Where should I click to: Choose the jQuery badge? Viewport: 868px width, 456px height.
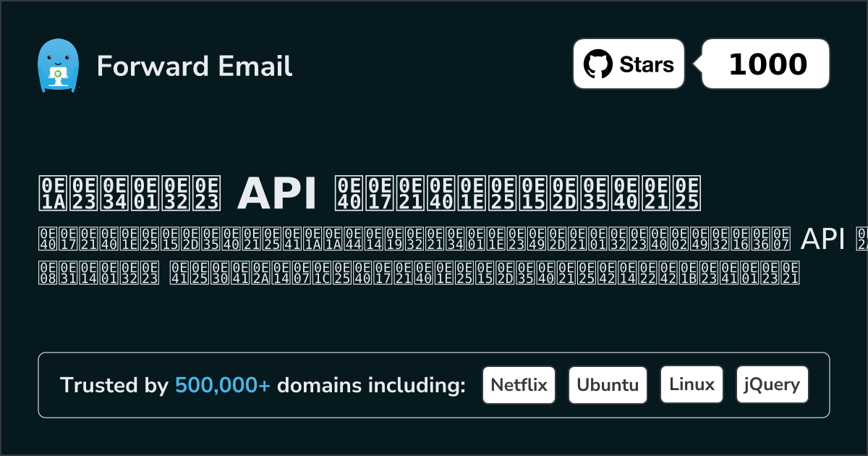772,385
